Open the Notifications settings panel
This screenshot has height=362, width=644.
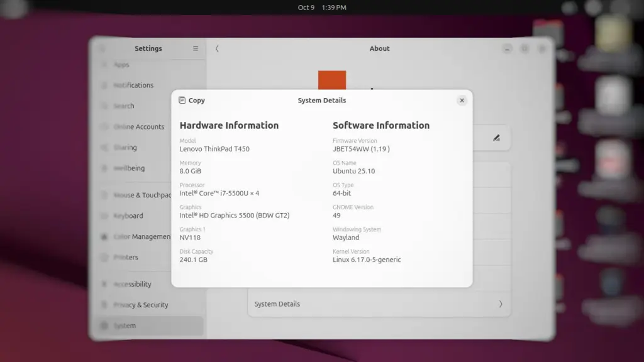pos(133,85)
